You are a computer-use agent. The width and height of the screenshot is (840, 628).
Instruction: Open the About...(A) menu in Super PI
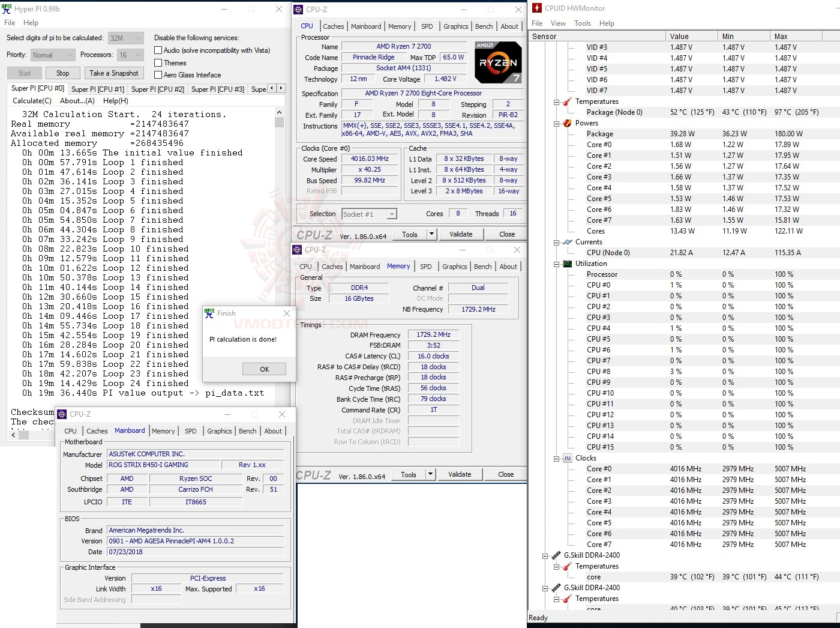(77, 101)
